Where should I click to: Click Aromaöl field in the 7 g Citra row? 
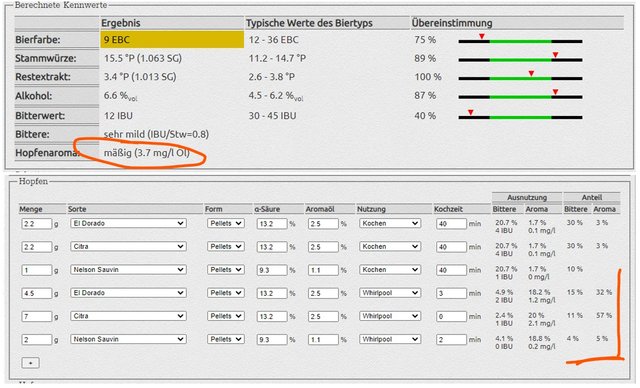coord(323,317)
